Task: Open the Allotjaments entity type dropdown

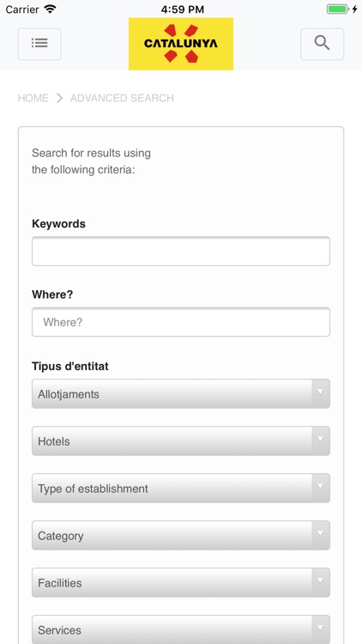Action: tap(181, 393)
